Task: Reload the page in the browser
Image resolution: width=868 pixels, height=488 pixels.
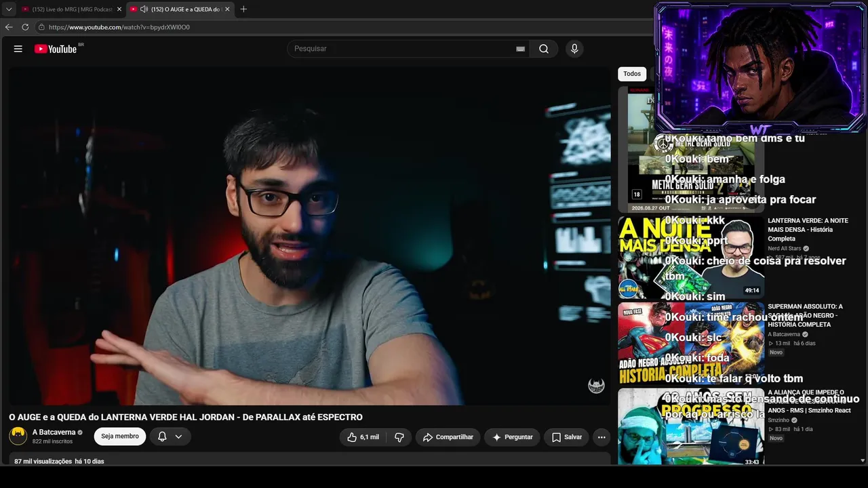Action: 25,27
